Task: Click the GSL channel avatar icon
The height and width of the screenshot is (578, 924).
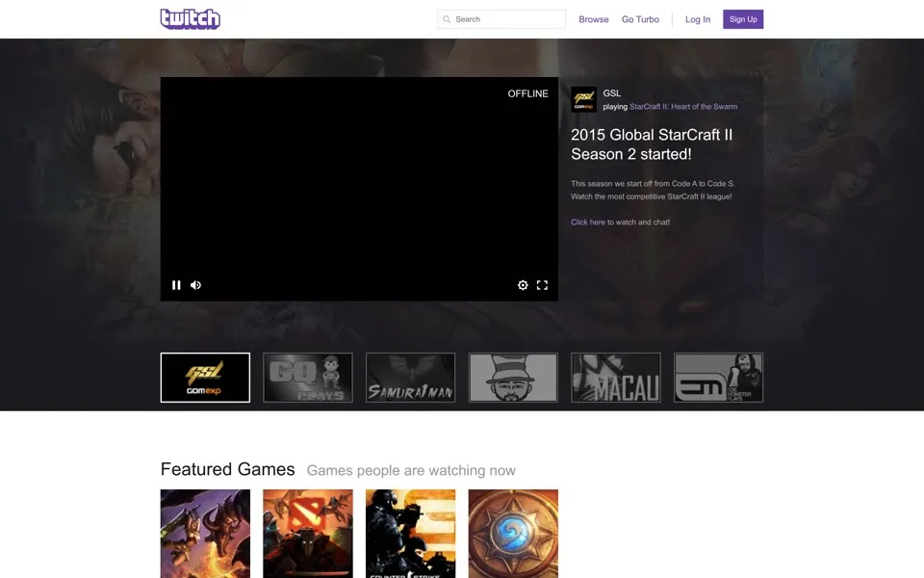Action: (583, 99)
